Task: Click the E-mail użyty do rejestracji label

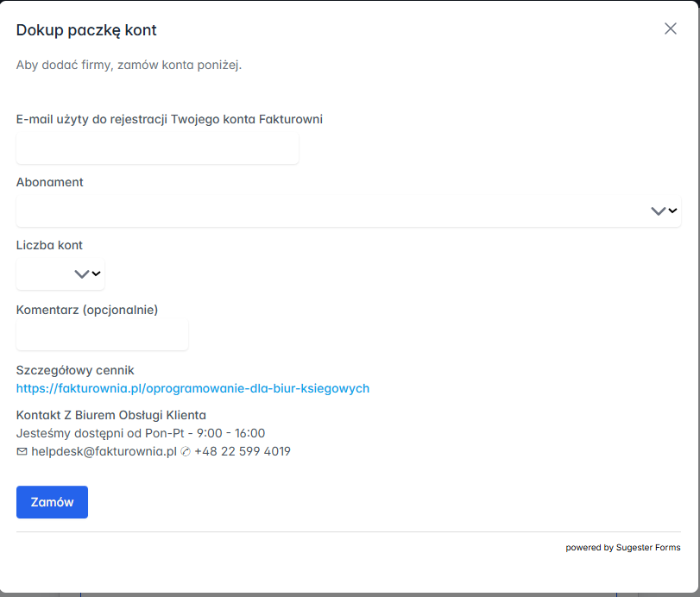Action: pyautogui.click(x=169, y=119)
